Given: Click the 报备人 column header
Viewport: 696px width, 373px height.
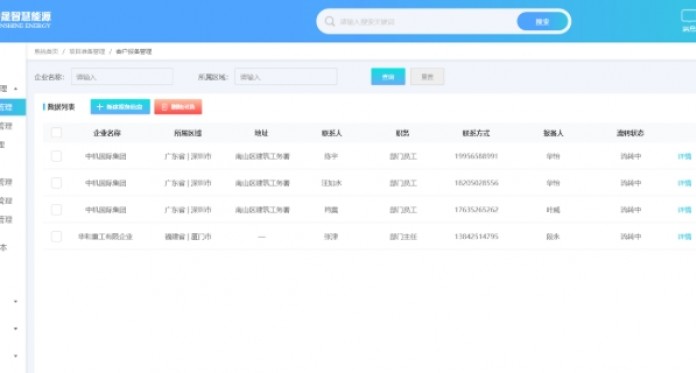Looking at the screenshot, I should point(553,133).
